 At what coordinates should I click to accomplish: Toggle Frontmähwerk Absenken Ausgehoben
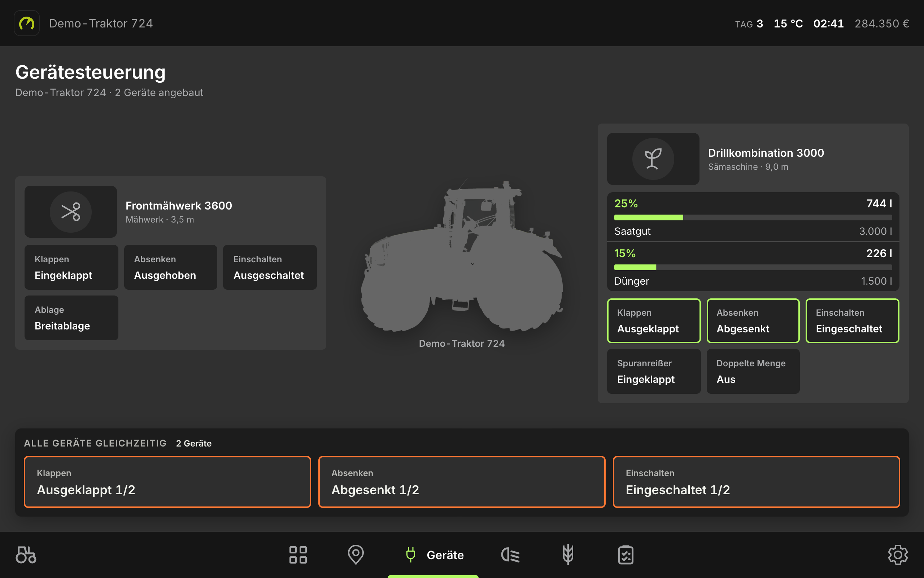(171, 267)
